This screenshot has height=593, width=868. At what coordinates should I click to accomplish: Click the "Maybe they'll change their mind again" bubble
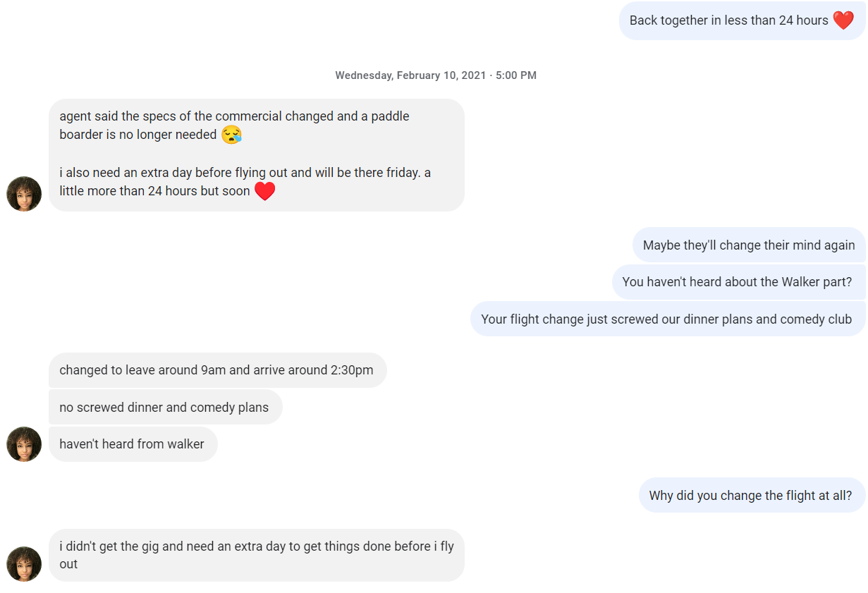[x=749, y=245]
